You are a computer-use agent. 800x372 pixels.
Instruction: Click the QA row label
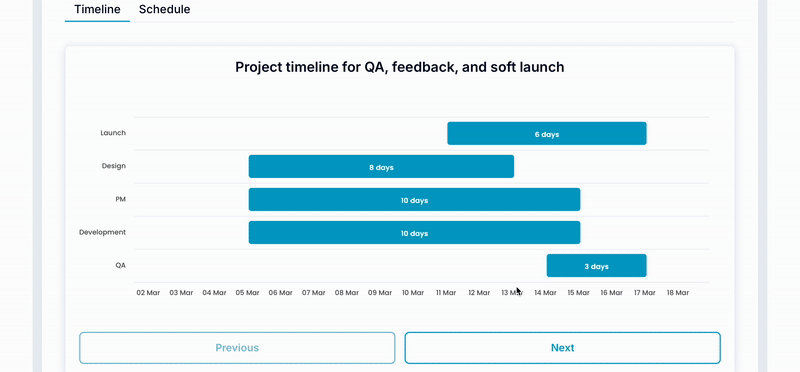[120, 265]
